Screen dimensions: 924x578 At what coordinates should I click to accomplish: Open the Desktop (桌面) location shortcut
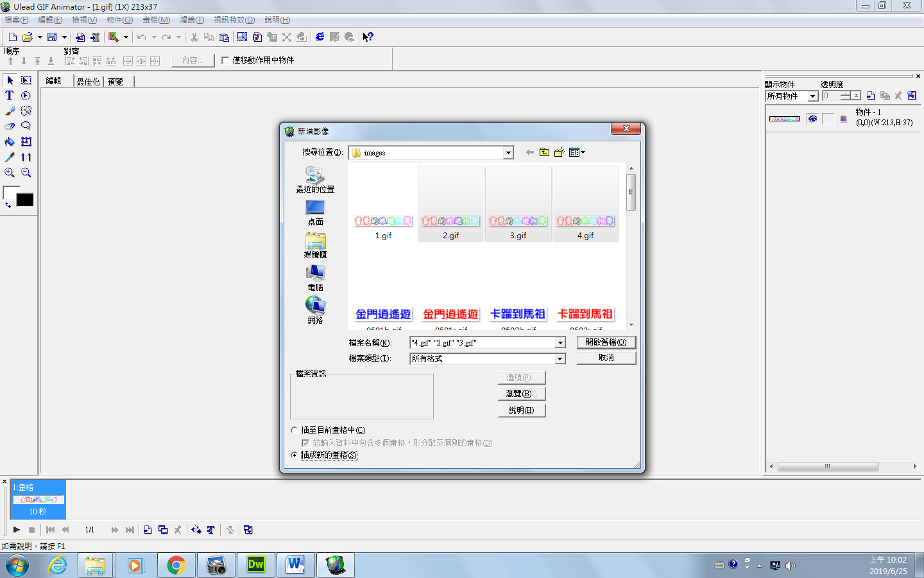click(315, 212)
